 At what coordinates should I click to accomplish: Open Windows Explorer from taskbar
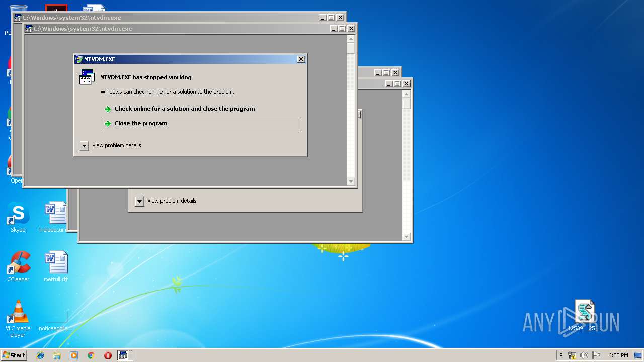click(57, 355)
